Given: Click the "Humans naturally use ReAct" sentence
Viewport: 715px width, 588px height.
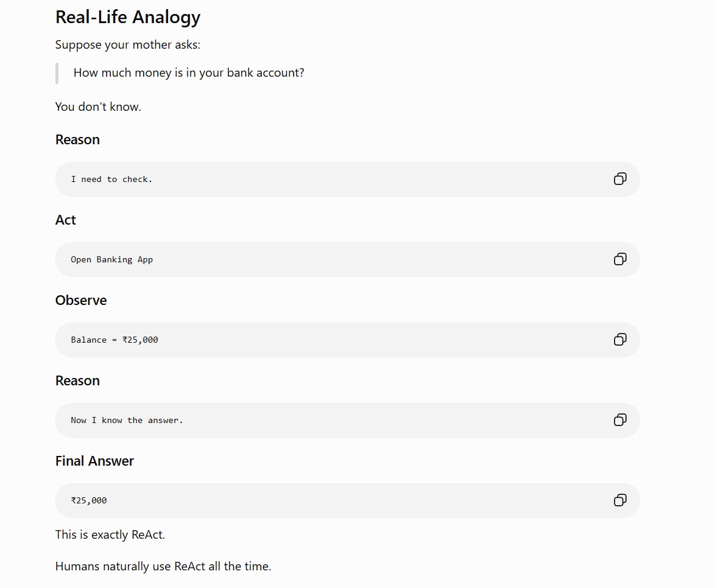Looking at the screenshot, I should (163, 566).
